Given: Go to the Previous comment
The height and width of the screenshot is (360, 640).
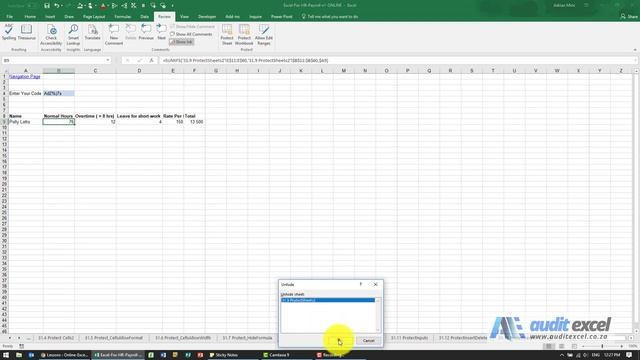Looking at the screenshot, I should click(x=146, y=32).
